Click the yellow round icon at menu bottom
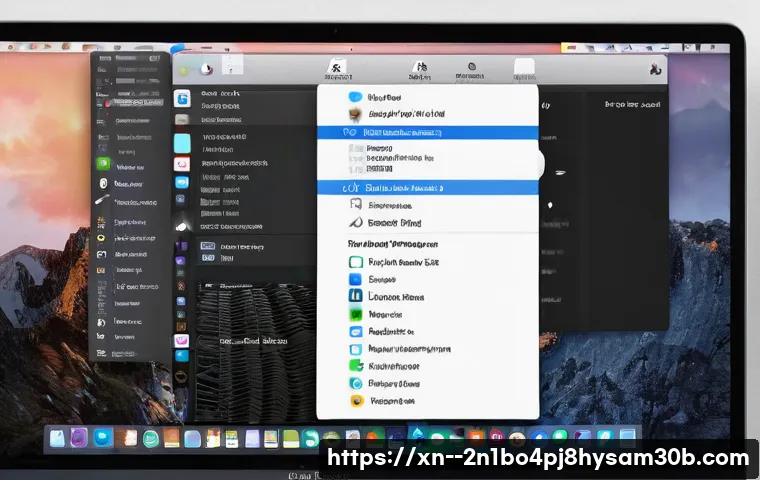760x480 pixels. click(355, 401)
